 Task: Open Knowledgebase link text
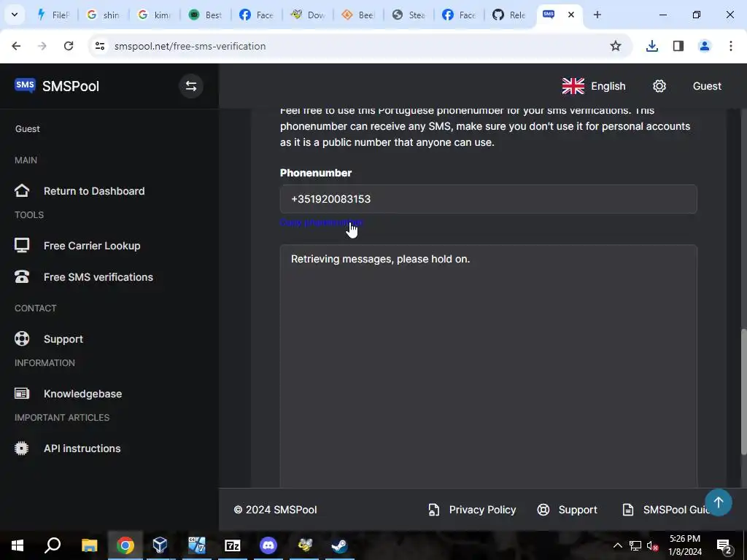pyautogui.click(x=83, y=394)
